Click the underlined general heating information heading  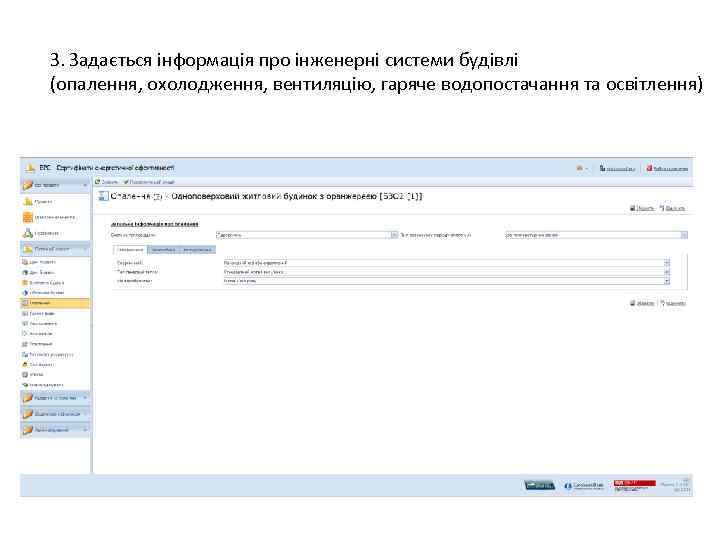coord(155,224)
